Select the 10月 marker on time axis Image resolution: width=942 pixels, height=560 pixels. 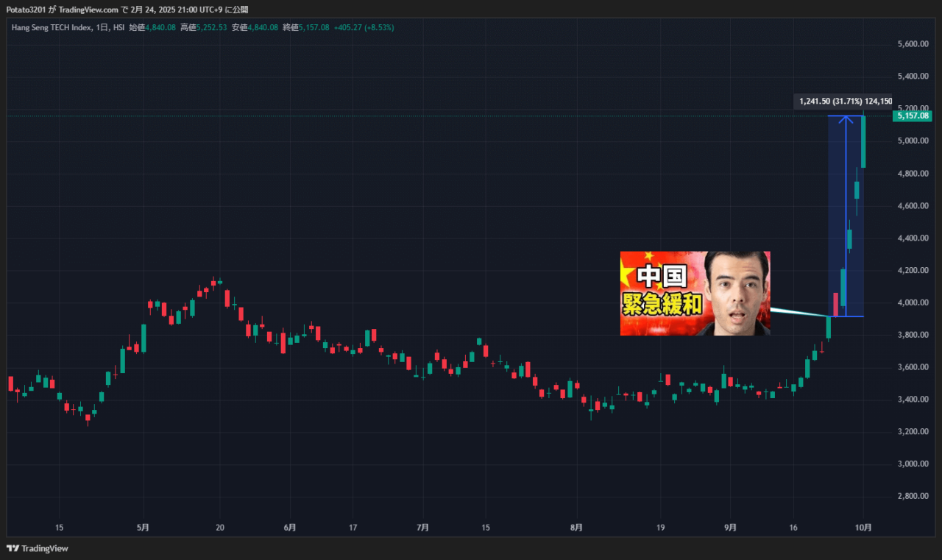point(864,528)
